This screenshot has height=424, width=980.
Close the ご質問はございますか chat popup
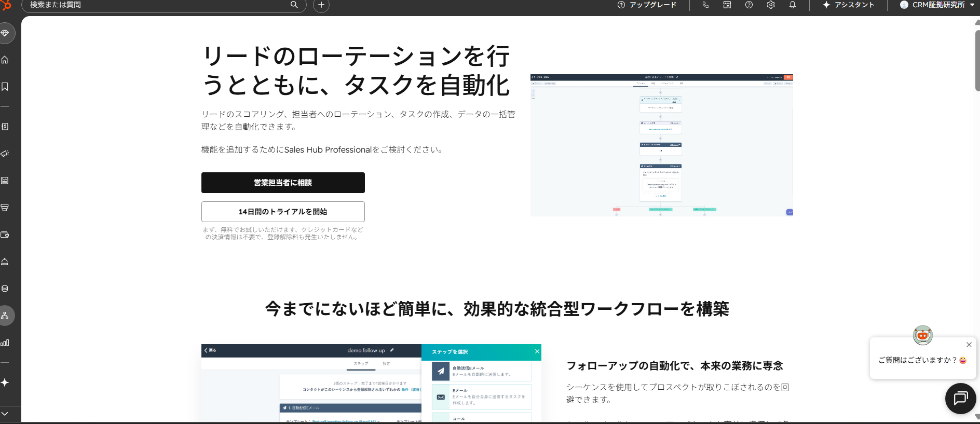969,345
